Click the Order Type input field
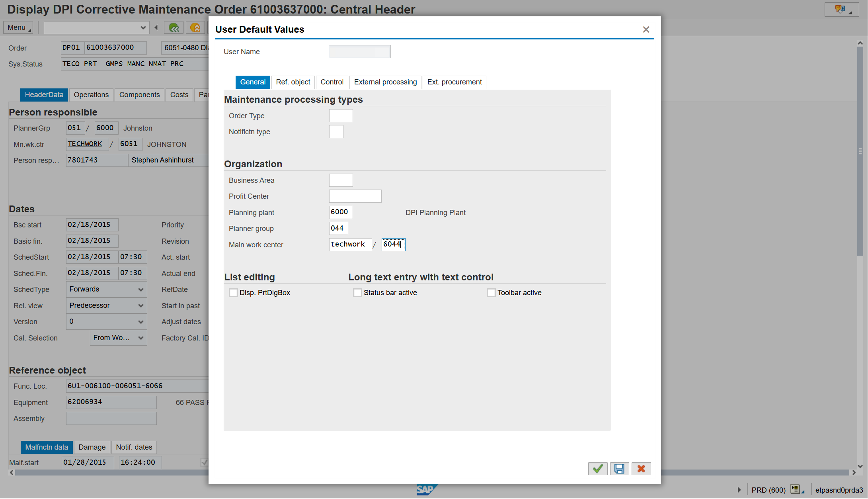The height and width of the screenshot is (499, 868). tap(341, 116)
